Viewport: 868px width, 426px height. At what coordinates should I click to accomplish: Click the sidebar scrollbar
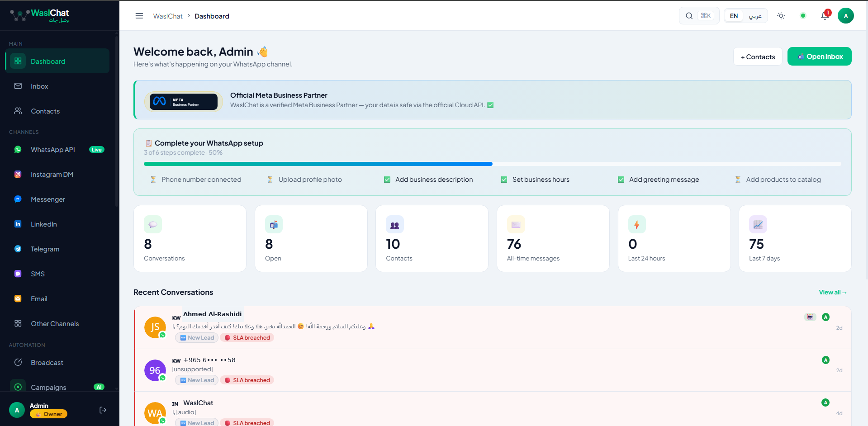[x=116, y=122]
